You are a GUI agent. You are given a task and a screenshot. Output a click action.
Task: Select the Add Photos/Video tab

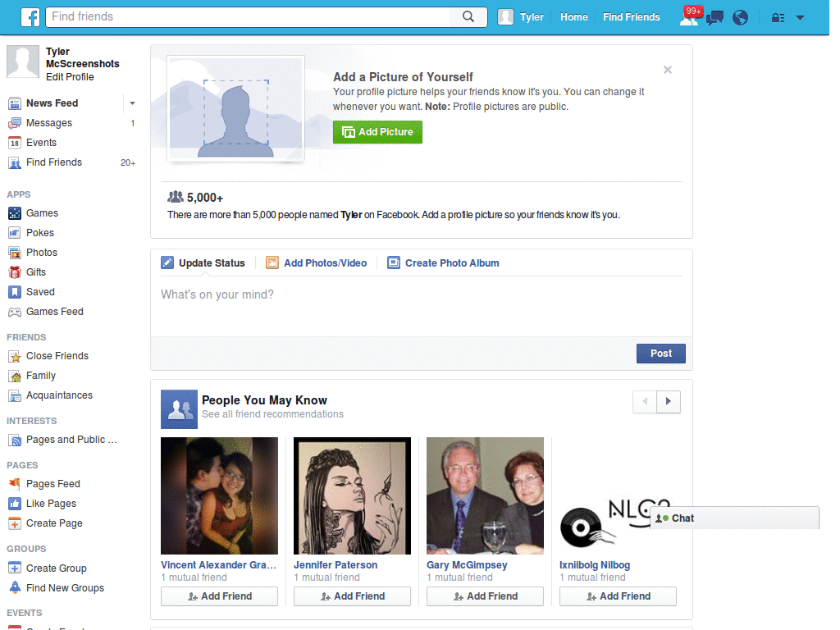(x=317, y=263)
